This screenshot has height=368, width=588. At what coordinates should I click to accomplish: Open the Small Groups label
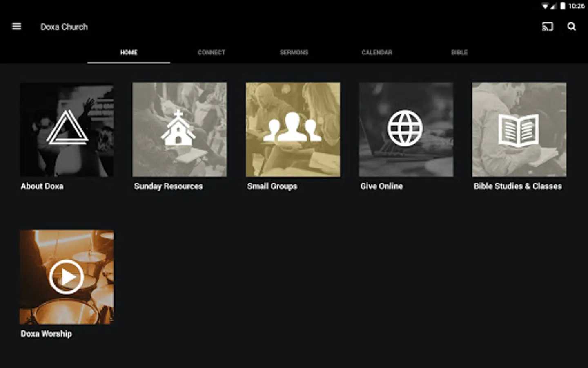point(272,186)
